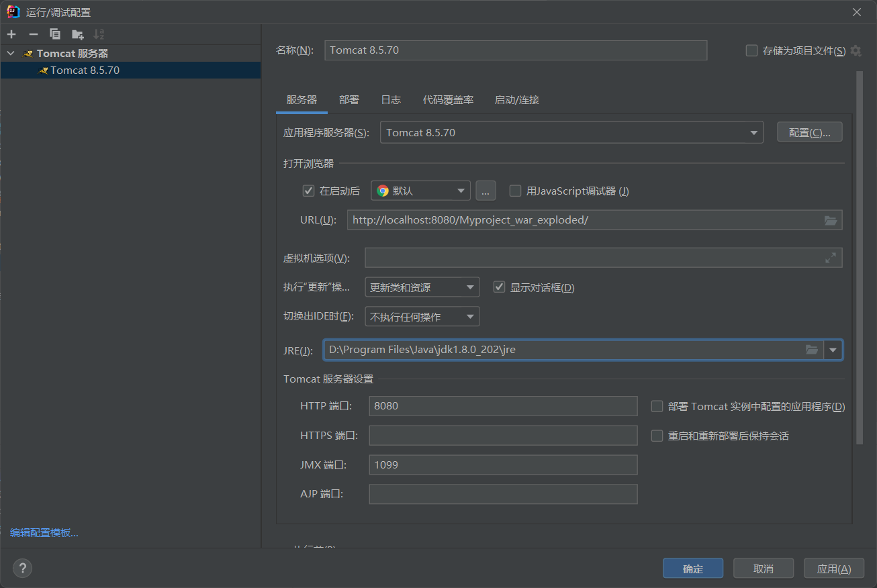877x588 pixels.
Task: Close the Run/Debug Configurations dialog
Action: click(857, 12)
